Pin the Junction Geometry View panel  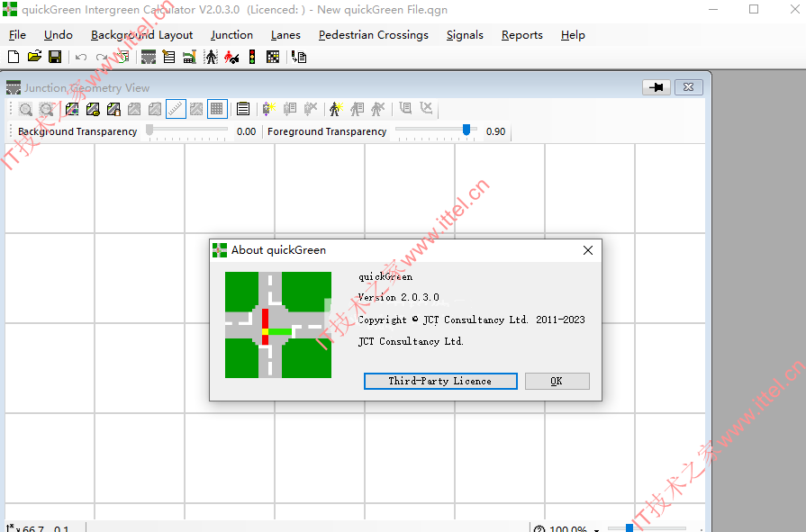(656, 87)
